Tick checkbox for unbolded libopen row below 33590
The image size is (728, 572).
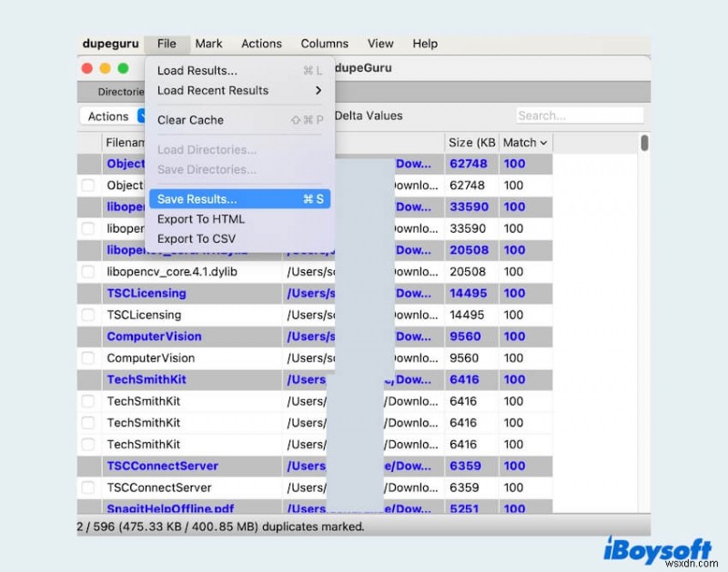(x=87, y=228)
